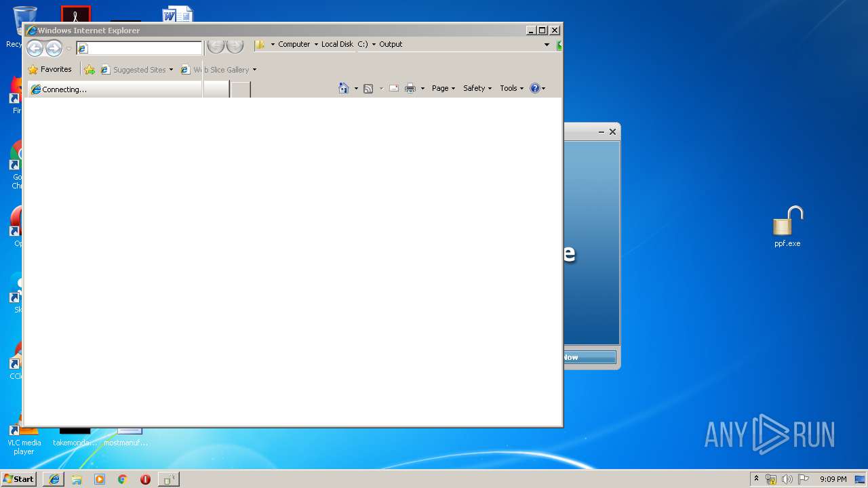Click the Add to Favorites Bar icon
The width and height of the screenshot is (868, 488).
[90, 70]
